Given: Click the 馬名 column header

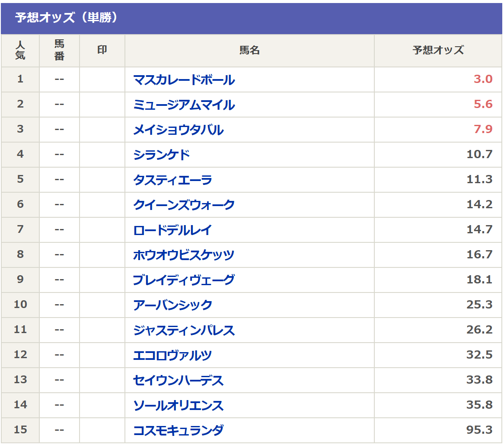Looking at the screenshot, I should point(249,51).
